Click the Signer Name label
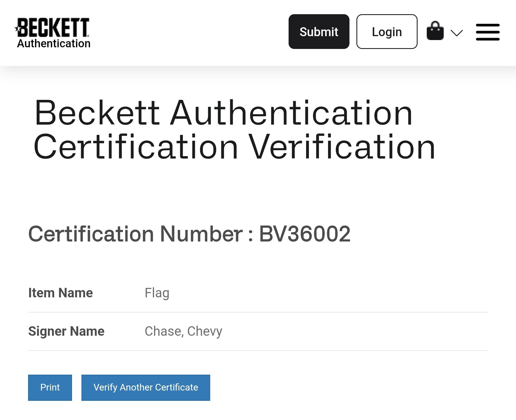This screenshot has height=420, width=516. point(66,331)
